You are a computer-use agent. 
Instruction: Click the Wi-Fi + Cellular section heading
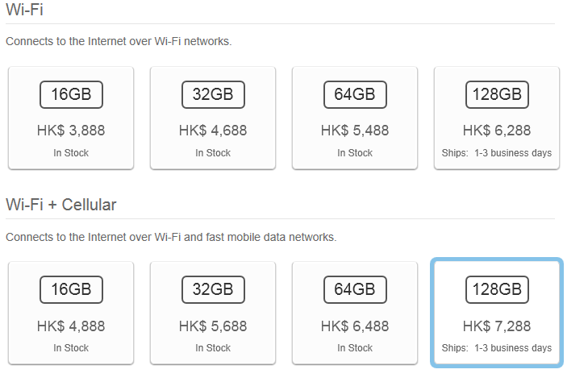(61, 205)
